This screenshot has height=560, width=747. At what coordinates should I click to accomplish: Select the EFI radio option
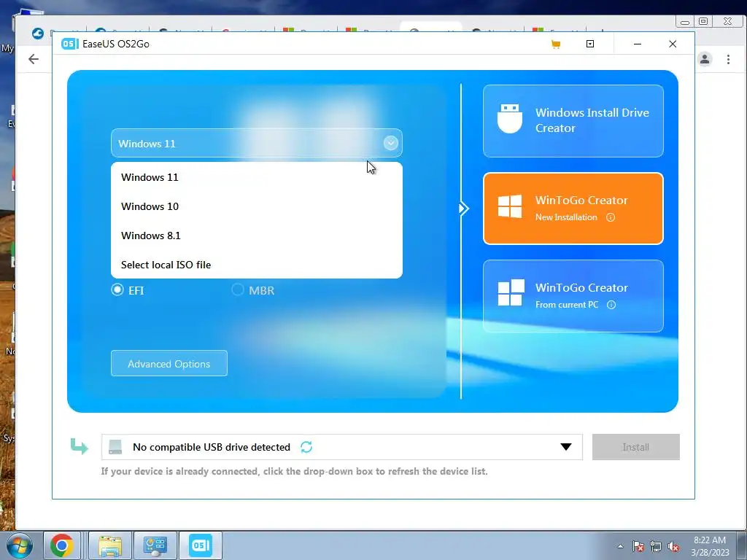click(x=117, y=289)
